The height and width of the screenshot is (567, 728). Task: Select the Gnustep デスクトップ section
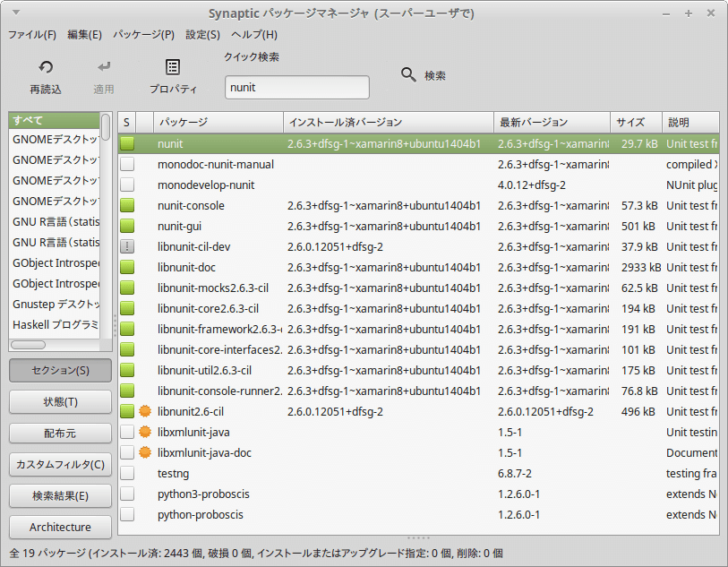click(55, 305)
